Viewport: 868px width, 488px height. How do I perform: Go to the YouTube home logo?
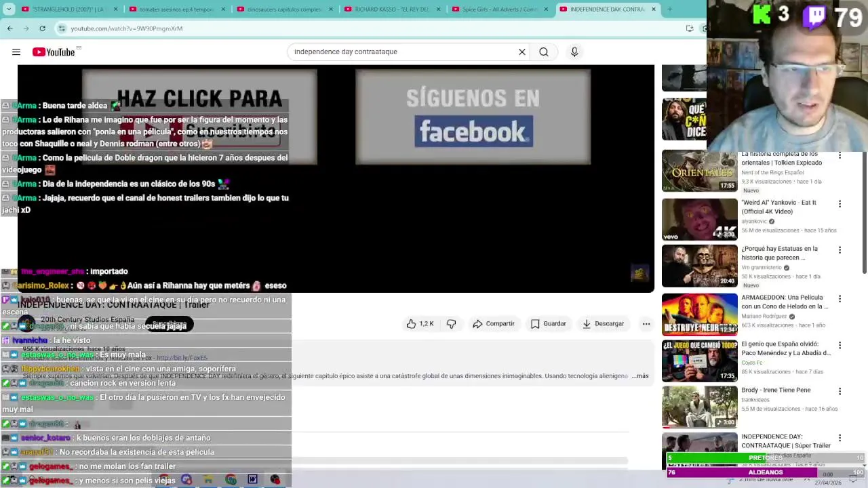[54, 52]
